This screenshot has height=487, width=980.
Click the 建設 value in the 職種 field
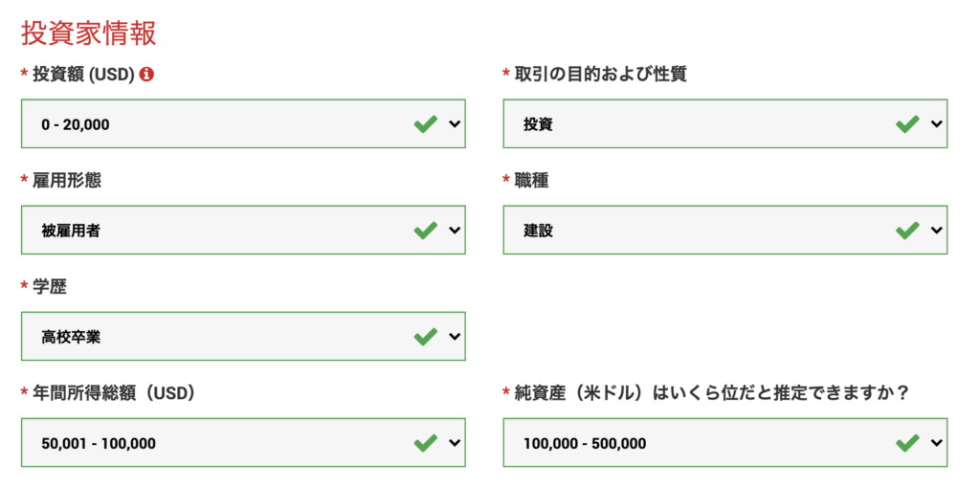click(538, 231)
